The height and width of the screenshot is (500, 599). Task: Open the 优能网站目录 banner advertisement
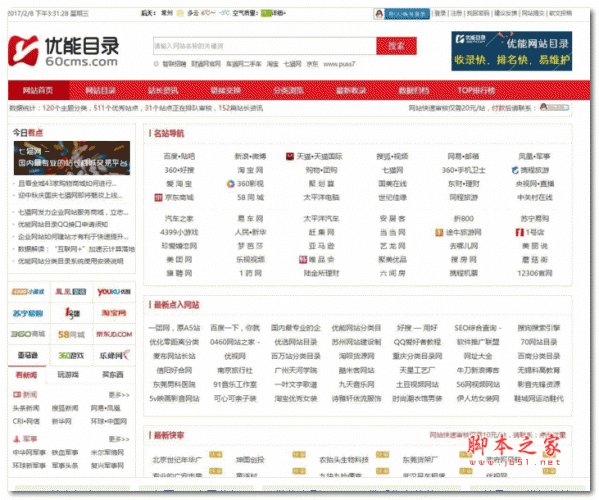[512, 51]
